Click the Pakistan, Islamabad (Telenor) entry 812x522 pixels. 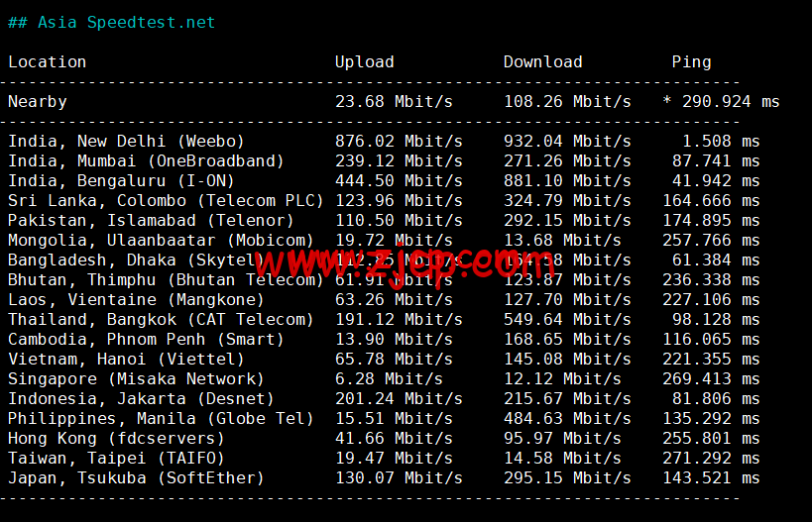151,220
